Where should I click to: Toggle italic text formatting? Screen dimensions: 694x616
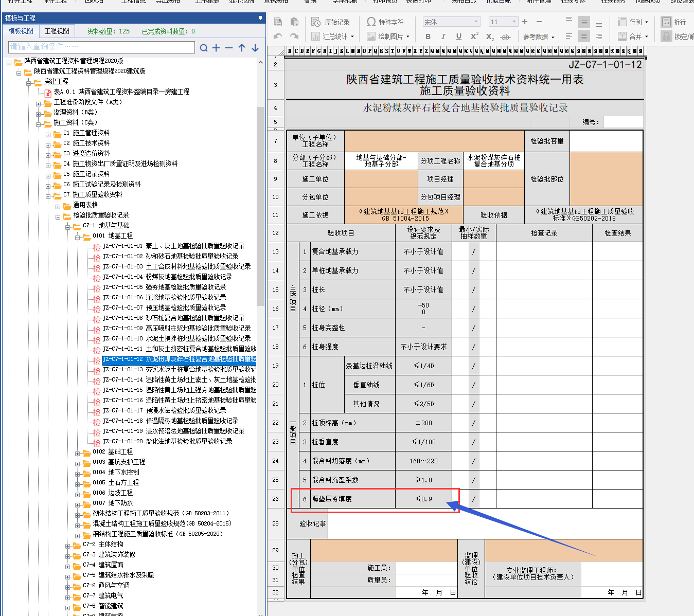443,37
